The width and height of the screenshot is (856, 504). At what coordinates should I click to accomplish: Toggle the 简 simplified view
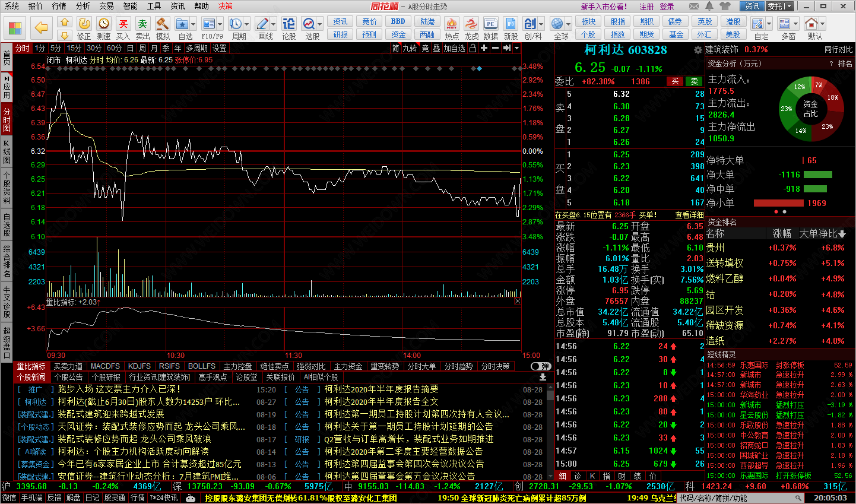[395, 48]
